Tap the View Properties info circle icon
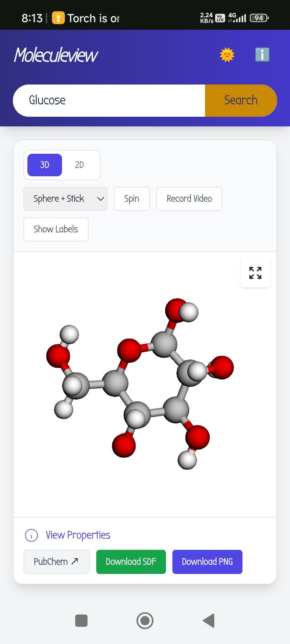Viewport: 290px width, 644px height. (31, 536)
